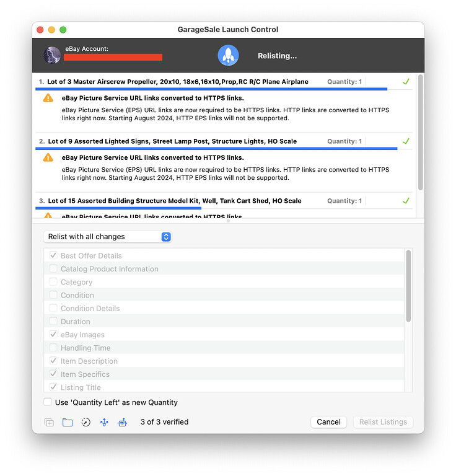
Task: Select listing 1 Master Airscrew Propeller title
Action: tap(177, 82)
